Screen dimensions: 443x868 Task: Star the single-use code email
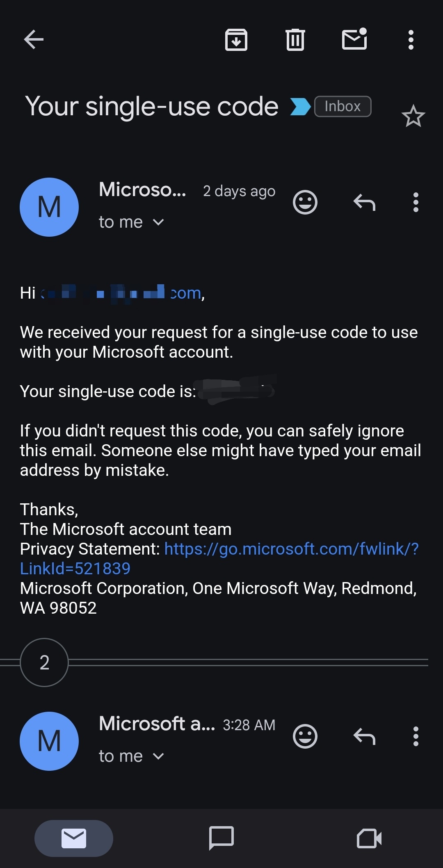pos(413,116)
